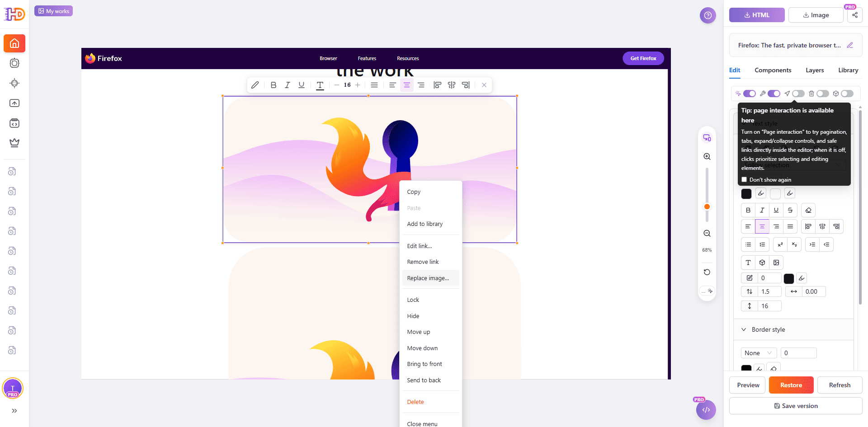Image resolution: width=868 pixels, height=427 pixels.
Task: Toggle underline in the floating toolbar
Action: point(302,85)
